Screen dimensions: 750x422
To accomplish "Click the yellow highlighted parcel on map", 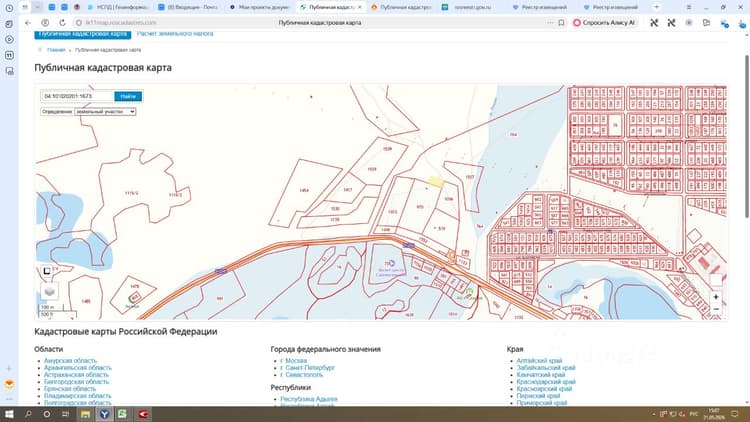I will click(436, 182).
